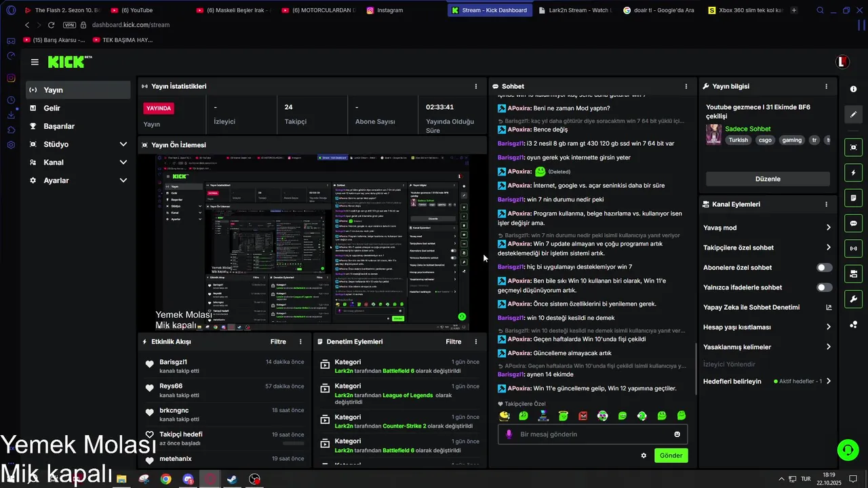868x488 pixels.
Task: Open Chrome from the Windows taskbar
Action: coord(165,479)
